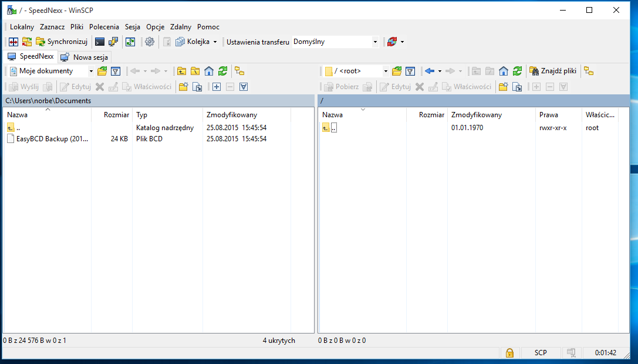Viewport: 638px width, 364px height.
Task: Open the terminal console icon
Action: (x=99, y=42)
